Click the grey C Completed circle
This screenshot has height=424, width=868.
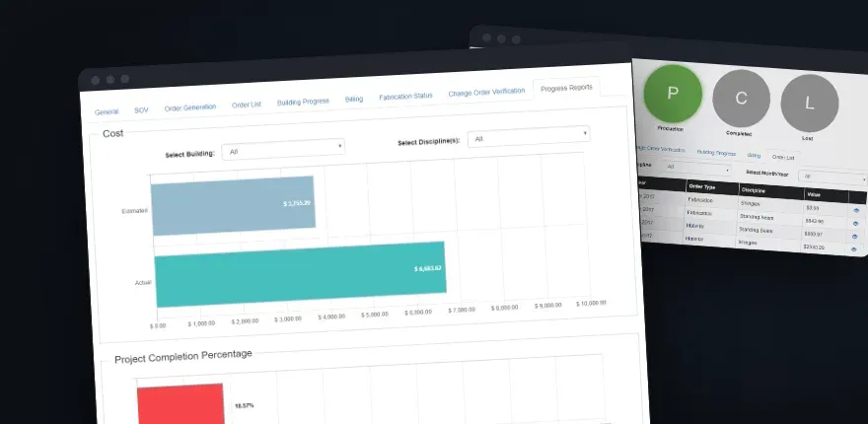[x=741, y=99]
